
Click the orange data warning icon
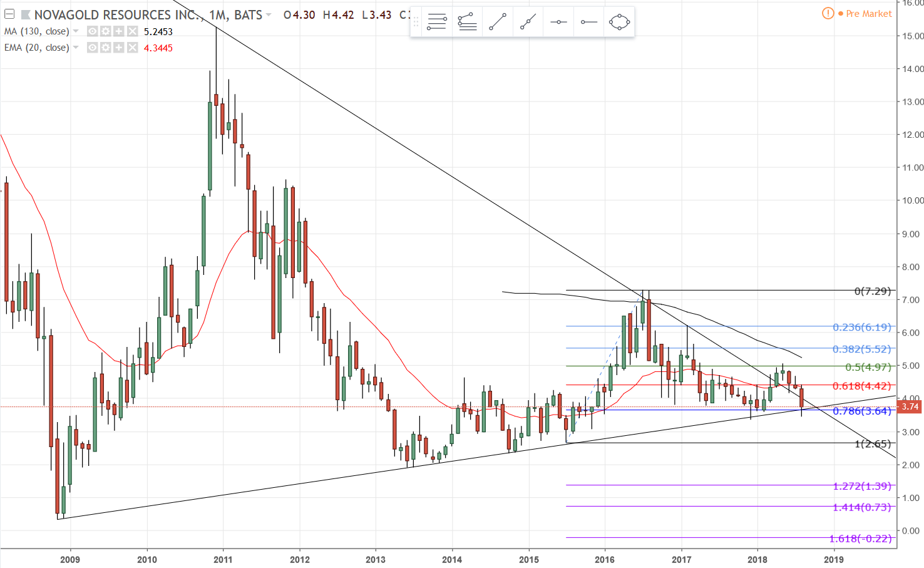click(828, 13)
